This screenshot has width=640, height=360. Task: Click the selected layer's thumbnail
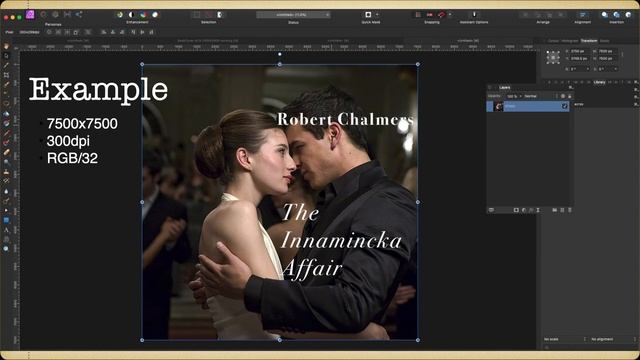[498, 107]
